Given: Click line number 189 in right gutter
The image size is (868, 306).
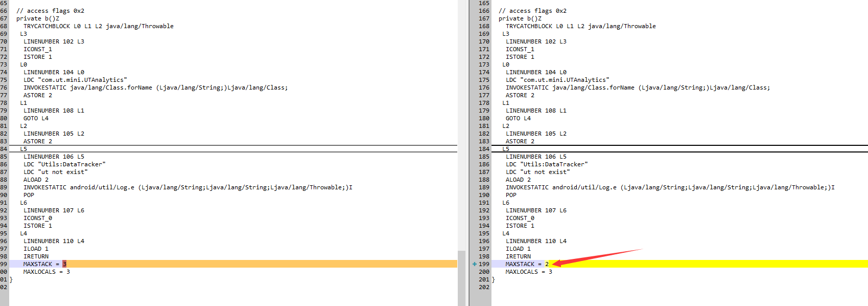Looking at the screenshot, I should coord(484,187).
